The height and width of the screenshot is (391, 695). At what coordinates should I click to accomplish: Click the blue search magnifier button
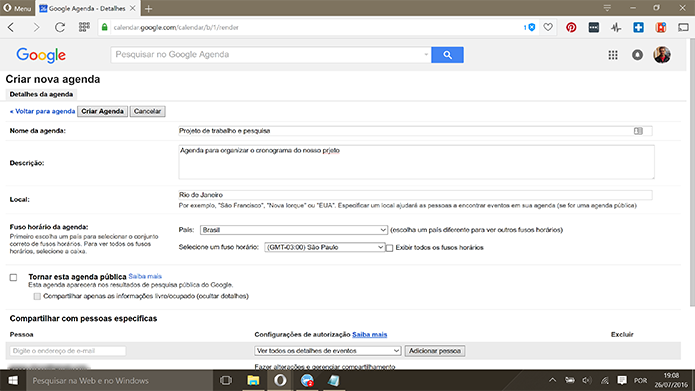[447, 55]
